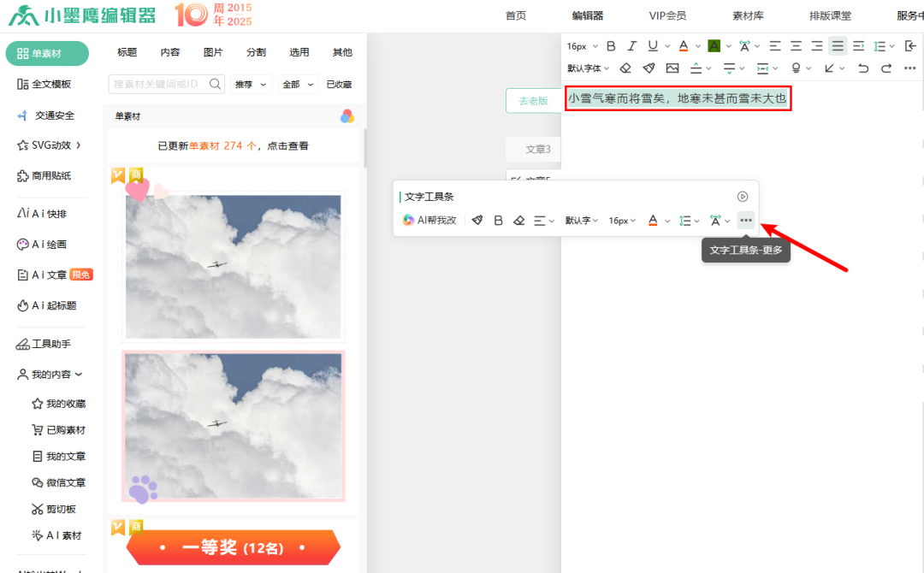924x573 pixels.
Task: Open the 素材库 menu in top navigation
Action: coord(748,15)
